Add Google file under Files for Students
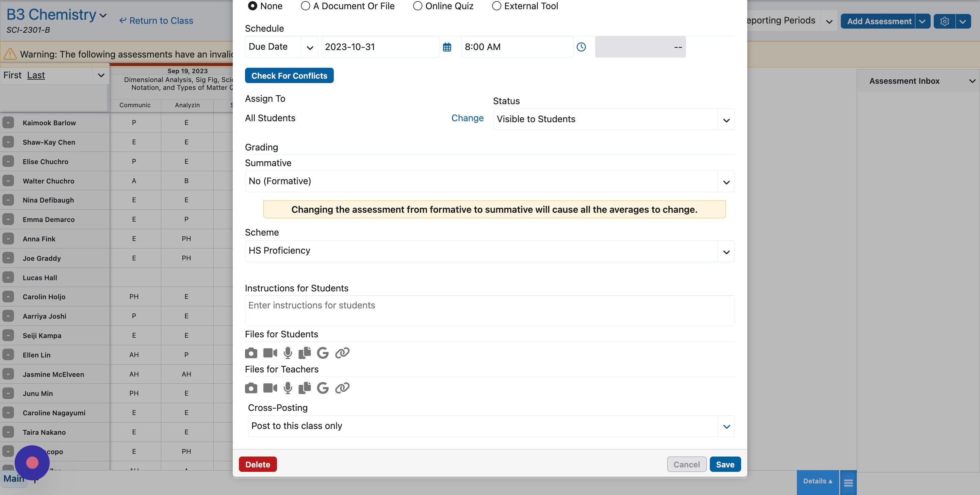The width and height of the screenshot is (980, 495). point(323,353)
